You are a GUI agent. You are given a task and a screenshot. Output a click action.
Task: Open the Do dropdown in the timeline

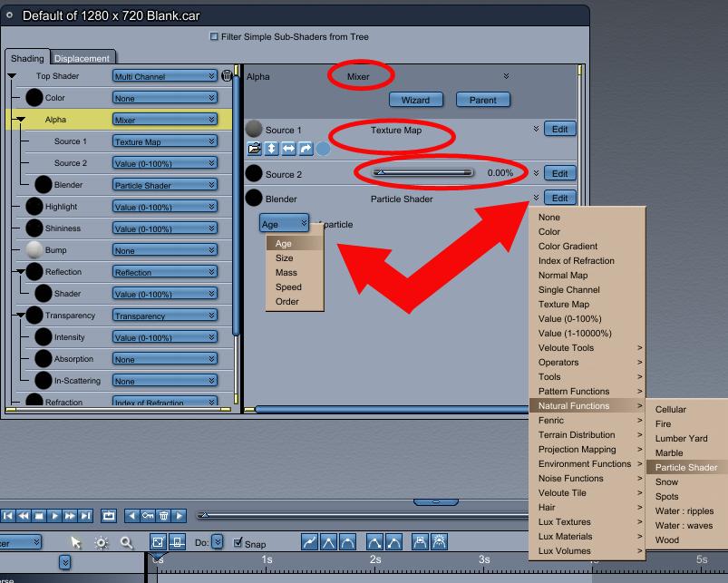point(218,541)
